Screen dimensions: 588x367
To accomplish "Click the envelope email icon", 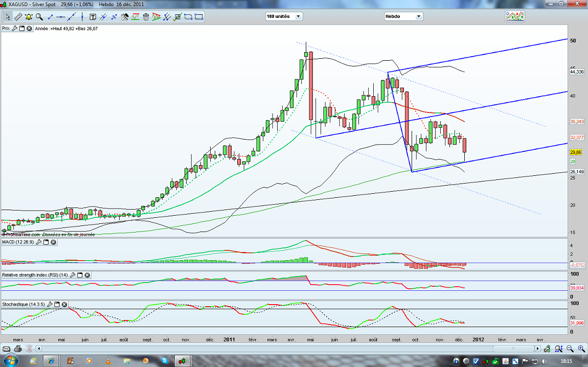I will (x=6, y=349).
